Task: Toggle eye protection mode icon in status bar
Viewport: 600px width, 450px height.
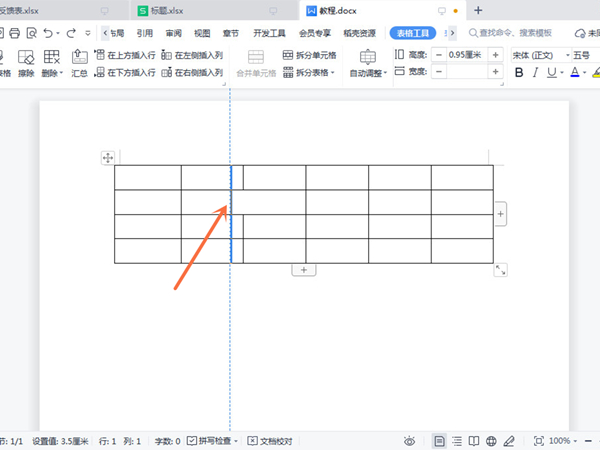Action: 409,441
